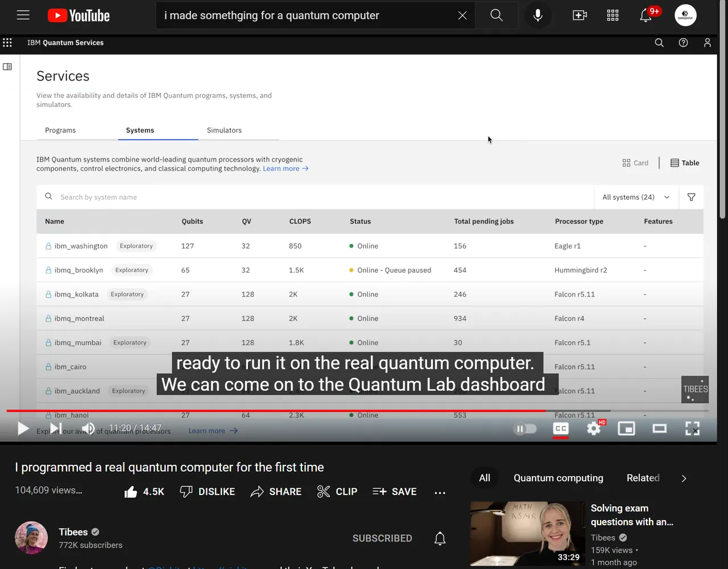Run search with magnifier button

(x=497, y=15)
